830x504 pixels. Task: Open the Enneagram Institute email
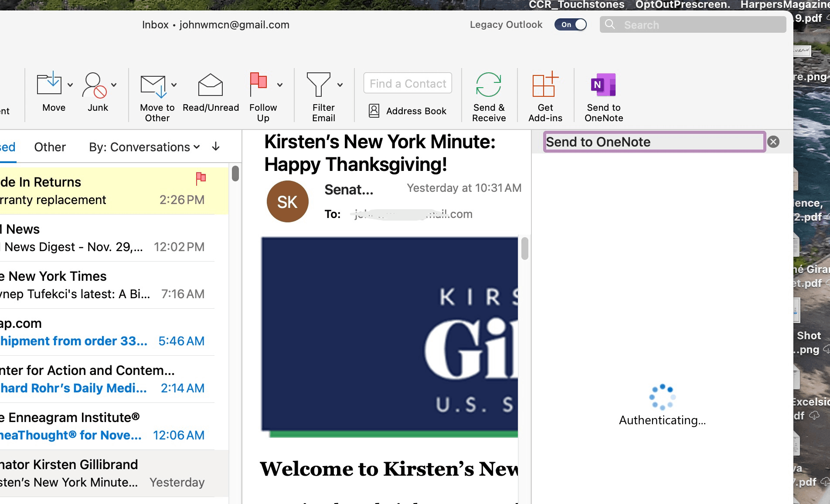pos(113,426)
